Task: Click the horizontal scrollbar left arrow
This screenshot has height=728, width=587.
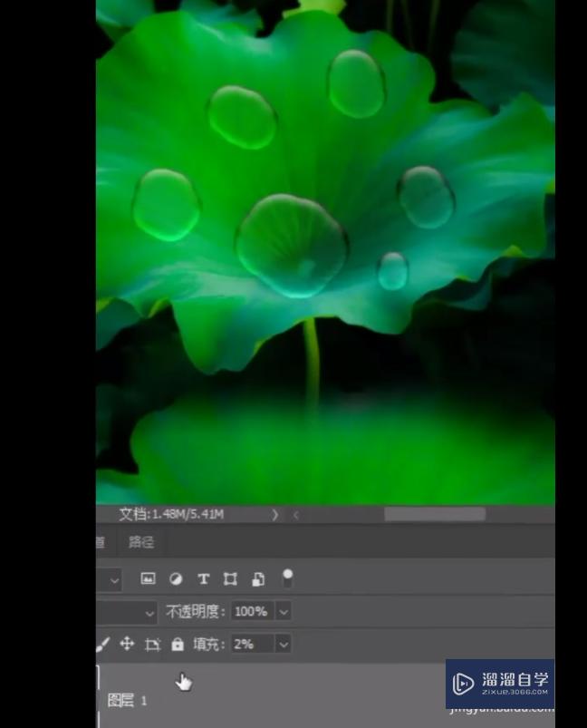Action: [x=295, y=514]
